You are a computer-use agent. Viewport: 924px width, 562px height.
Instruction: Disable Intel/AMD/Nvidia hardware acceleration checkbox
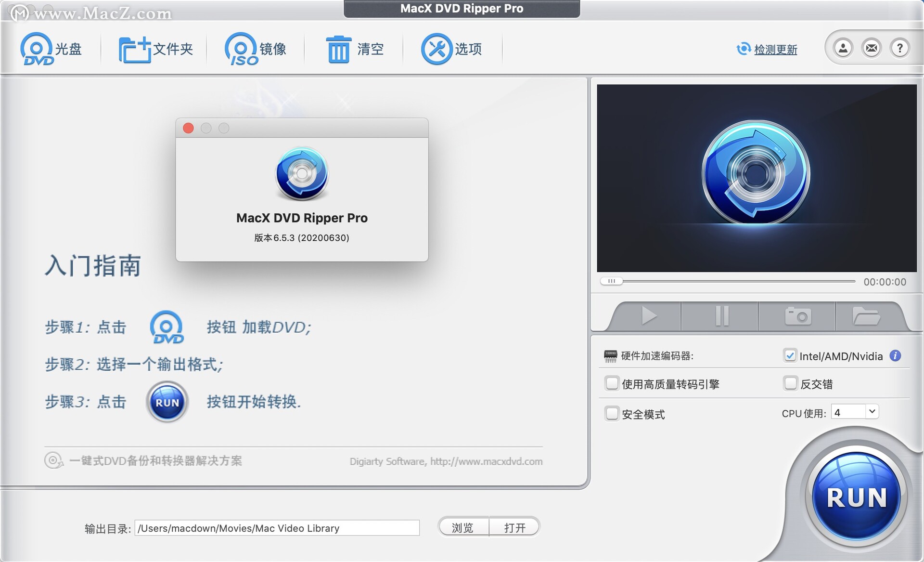790,356
